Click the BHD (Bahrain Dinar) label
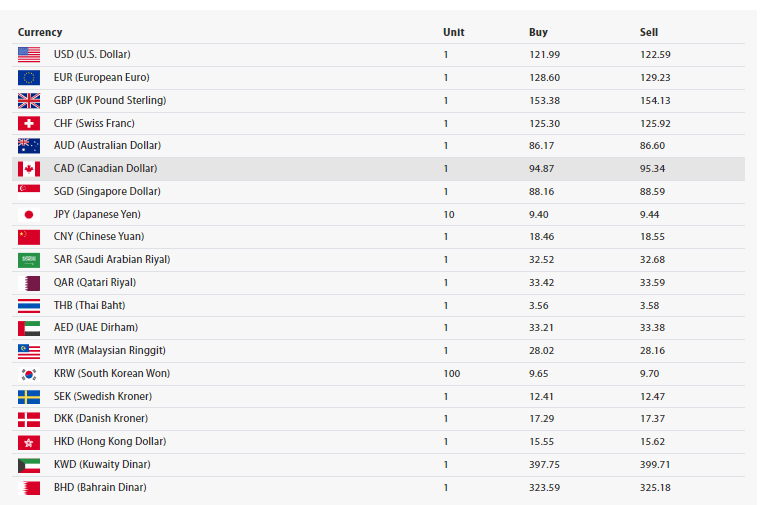762x505 pixels. point(100,488)
